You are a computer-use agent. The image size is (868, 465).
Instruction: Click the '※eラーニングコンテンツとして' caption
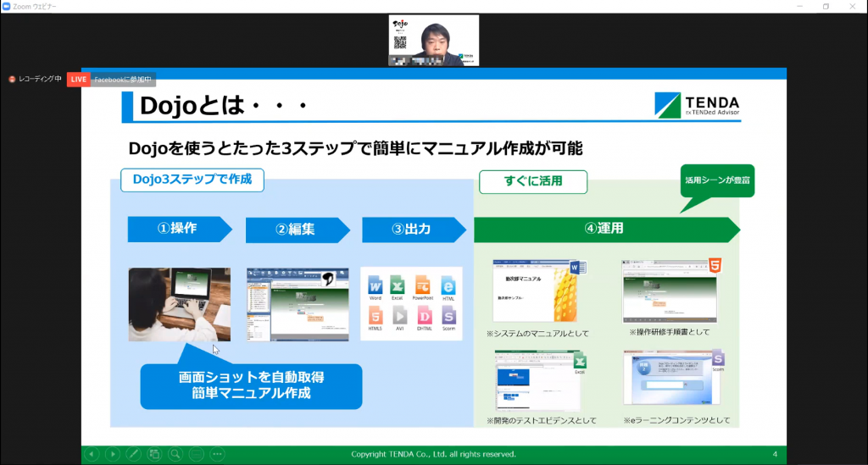(676, 421)
